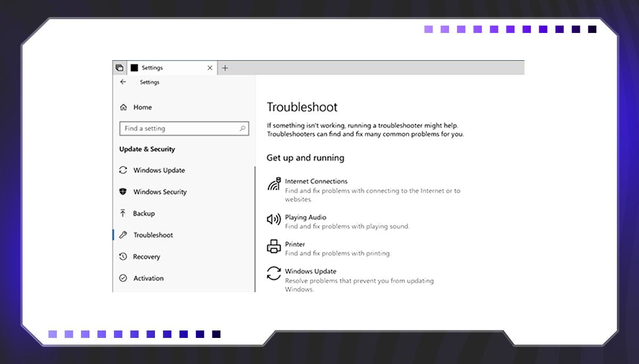Click the Recovery icon in sidebar
Viewport: 639px width, 364px height.
pyautogui.click(x=123, y=257)
